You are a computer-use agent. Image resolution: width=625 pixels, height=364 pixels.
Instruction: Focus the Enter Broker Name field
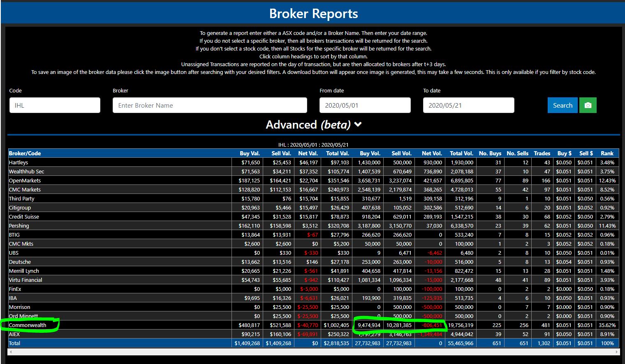tap(210, 105)
